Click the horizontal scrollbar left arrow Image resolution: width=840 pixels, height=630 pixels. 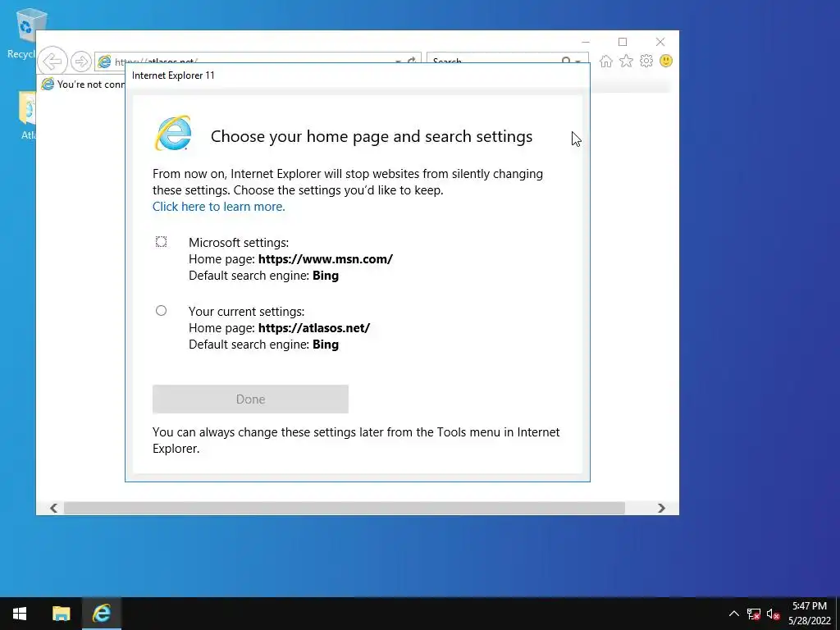tap(53, 508)
